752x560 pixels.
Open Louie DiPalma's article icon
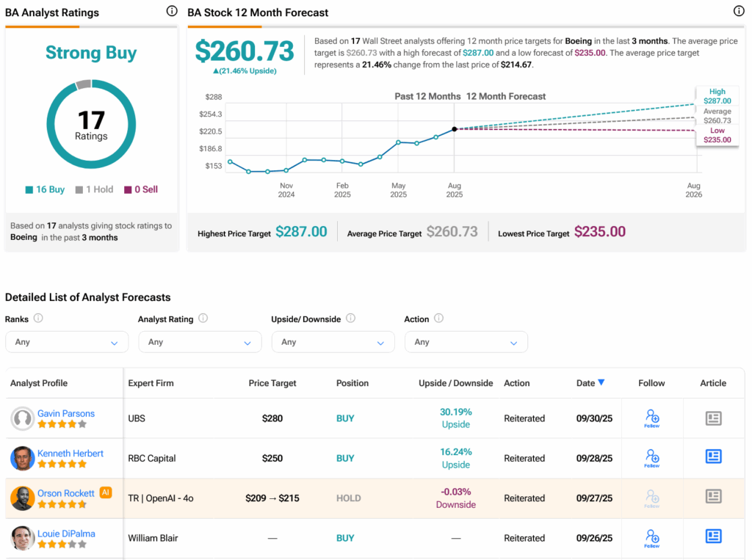pos(713,537)
